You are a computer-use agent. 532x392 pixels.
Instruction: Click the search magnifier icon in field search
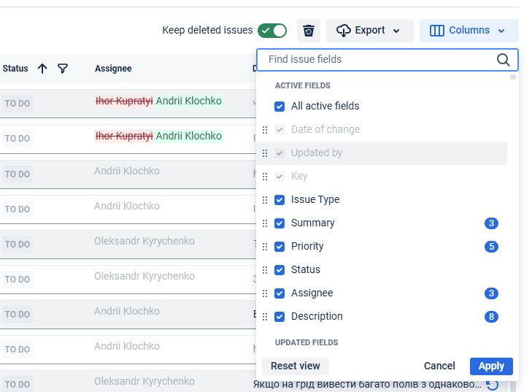(503, 60)
